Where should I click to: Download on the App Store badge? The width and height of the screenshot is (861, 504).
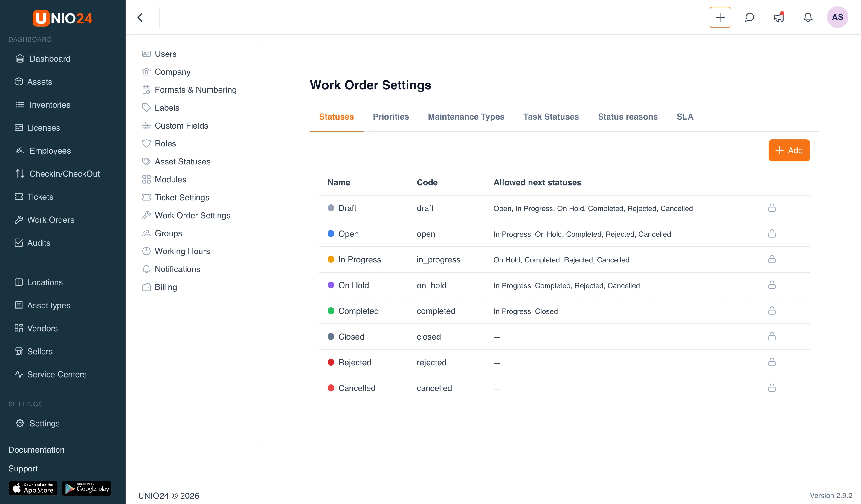[x=33, y=488]
